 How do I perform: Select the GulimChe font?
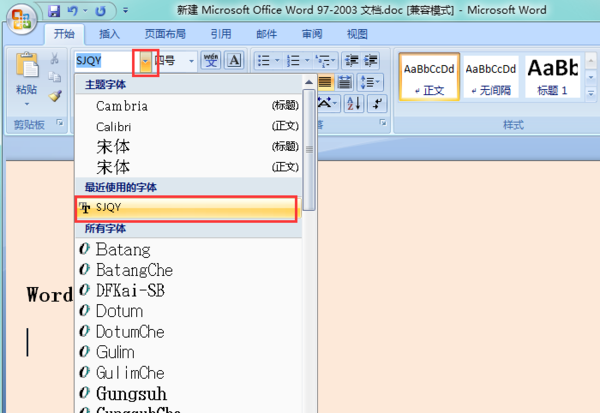click(x=188, y=373)
